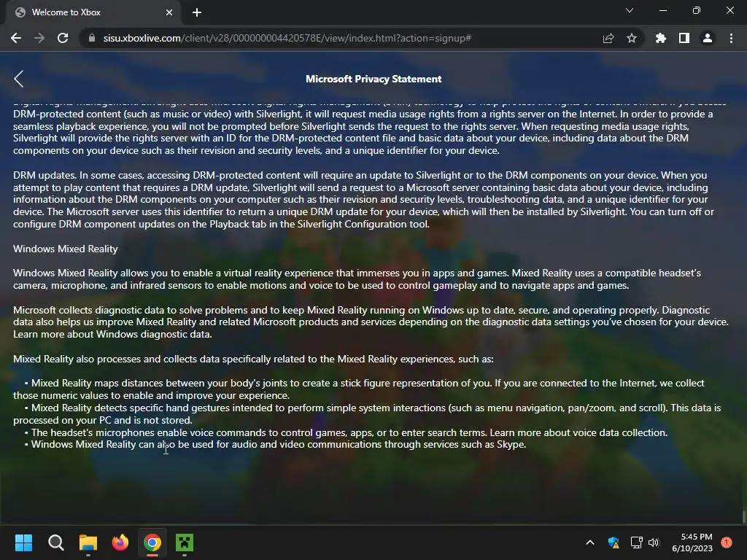This screenshot has width=747, height=560.
Task: Click the 'Microsoft Privacy Statement' heading
Action: 373,79
